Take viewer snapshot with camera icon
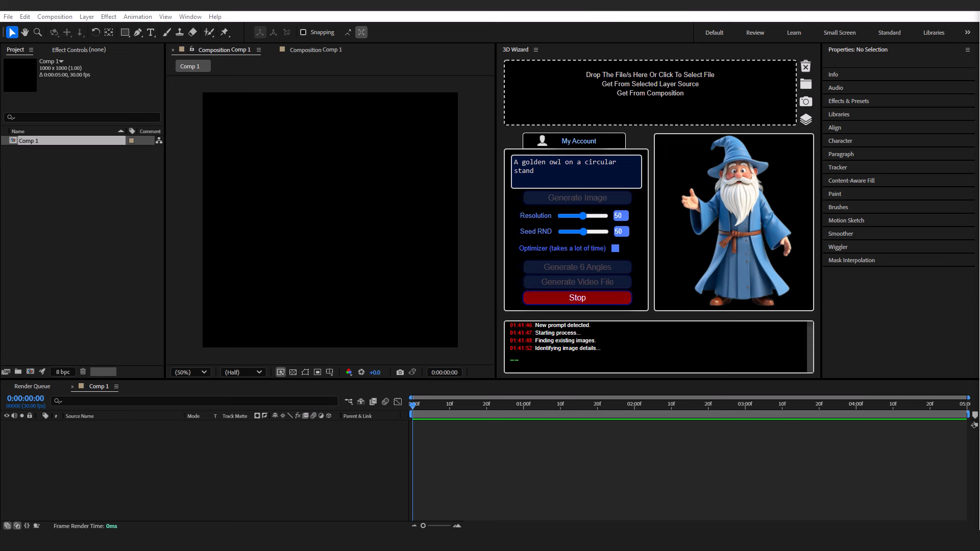The height and width of the screenshot is (551, 980). click(x=400, y=372)
